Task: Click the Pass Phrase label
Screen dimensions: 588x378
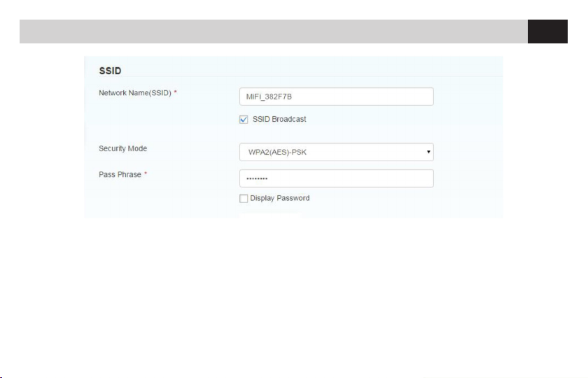Action: pyautogui.click(x=119, y=174)
